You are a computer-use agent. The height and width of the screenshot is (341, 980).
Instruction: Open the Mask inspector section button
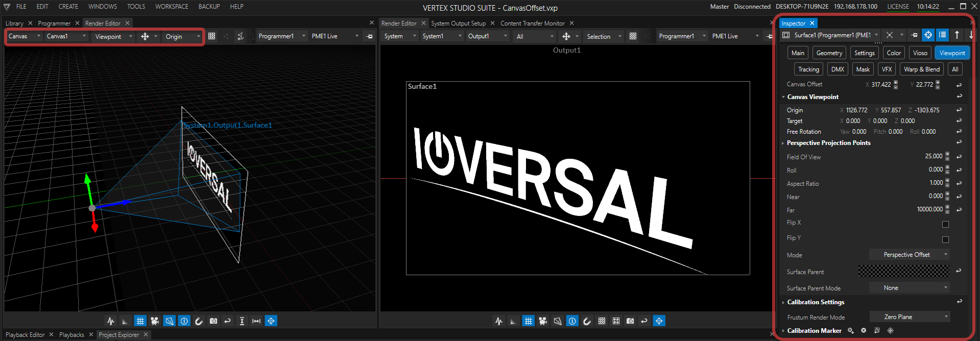[863, 69]
